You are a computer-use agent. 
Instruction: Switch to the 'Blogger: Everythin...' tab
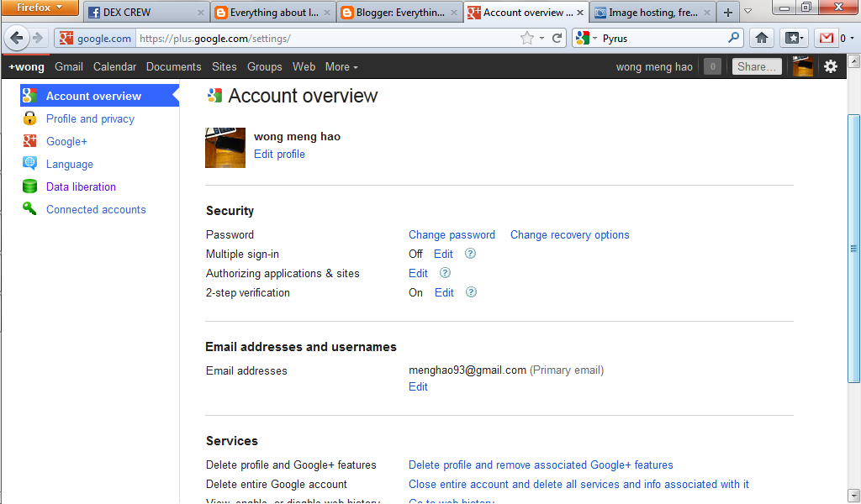point(399,13)
